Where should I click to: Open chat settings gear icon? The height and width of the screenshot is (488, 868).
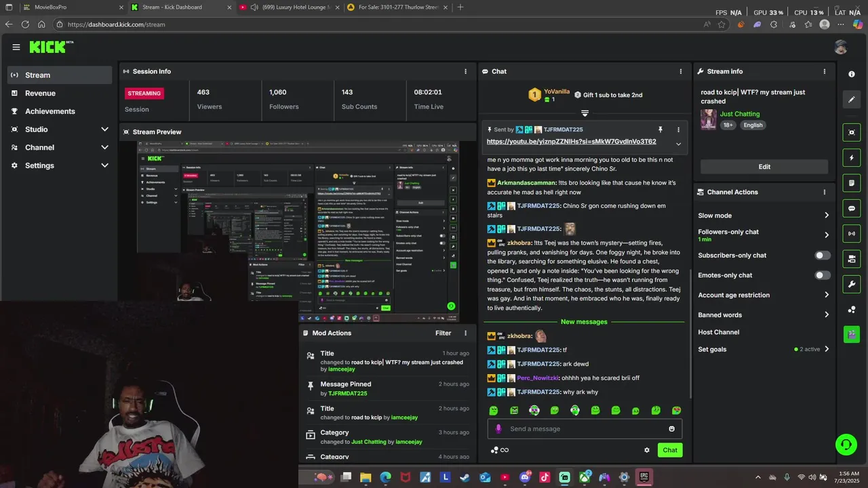647,450
